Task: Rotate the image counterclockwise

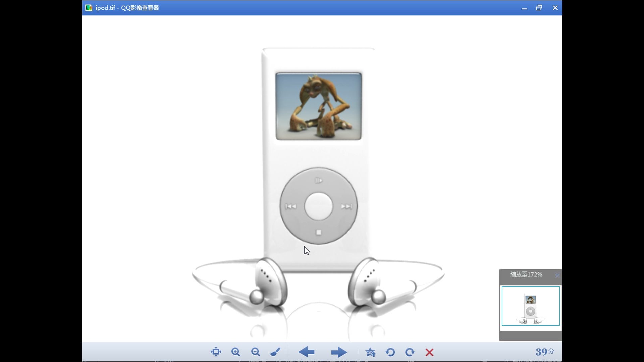Action: [x=390, y=352]
